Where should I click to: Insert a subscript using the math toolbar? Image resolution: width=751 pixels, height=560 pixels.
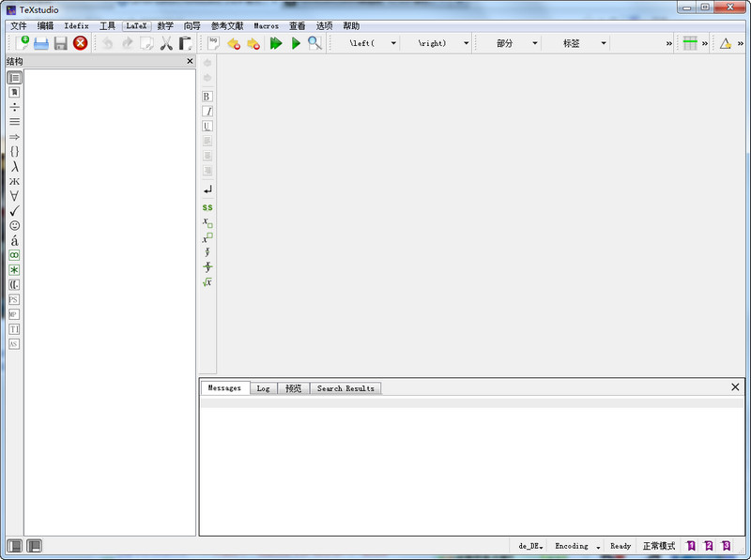207,221
